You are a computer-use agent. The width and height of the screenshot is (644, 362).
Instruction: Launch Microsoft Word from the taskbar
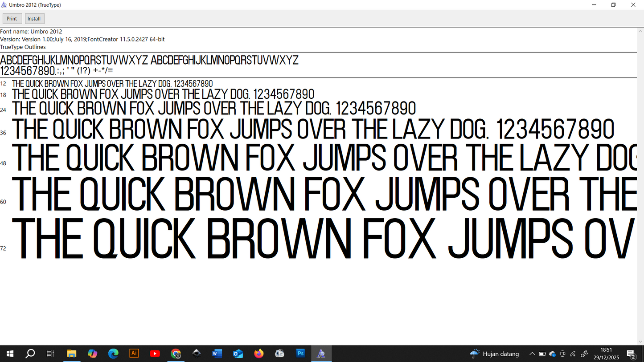pos(217,354)
